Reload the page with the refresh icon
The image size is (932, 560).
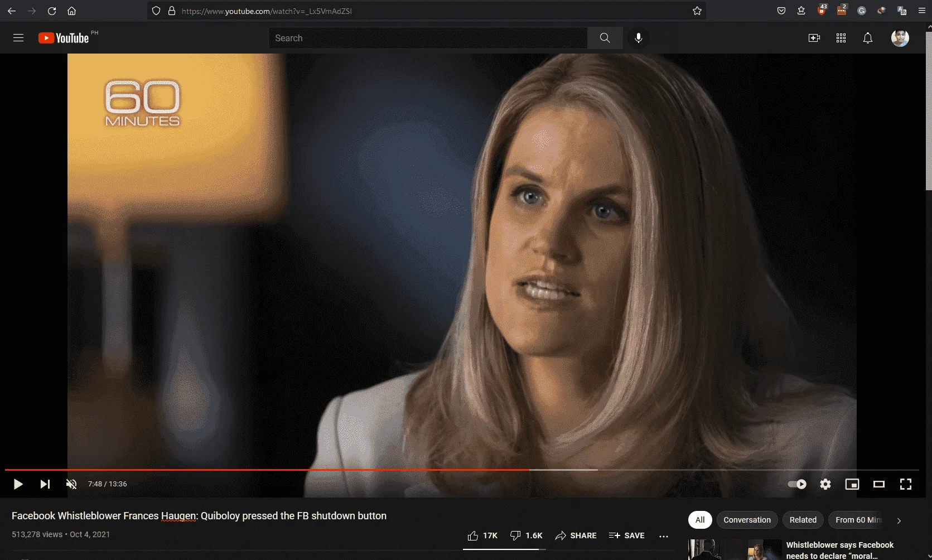pos(52,11)
